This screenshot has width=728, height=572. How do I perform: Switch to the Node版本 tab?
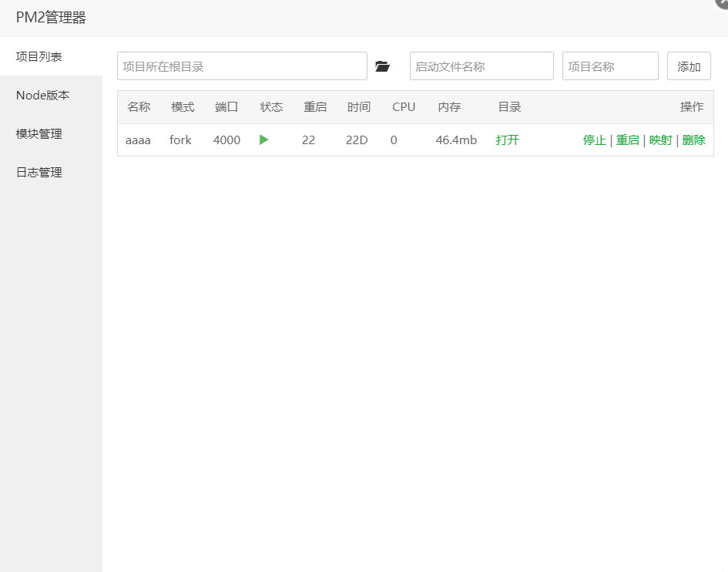[51, 96]
